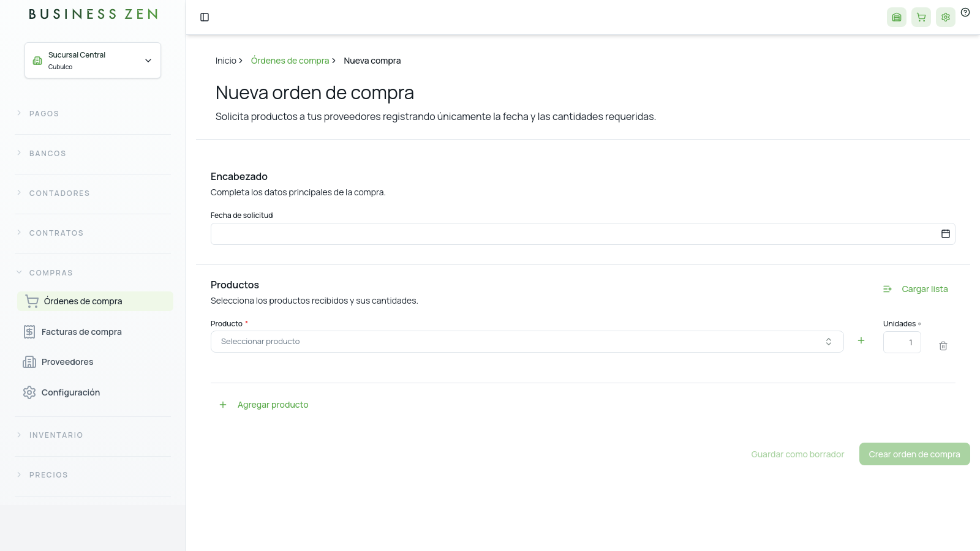
Task: Go to Órdenes de compra menu item
Action: click(95, 301)
